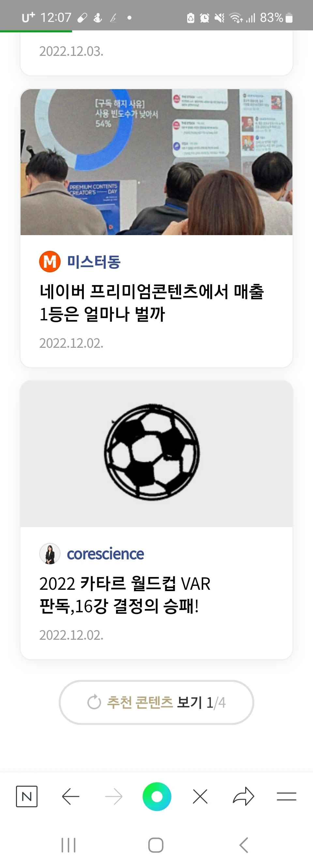Screen dimensions: 313x868
Task: Open the two-line hamburger menu
Action: [x=286, y=796]
